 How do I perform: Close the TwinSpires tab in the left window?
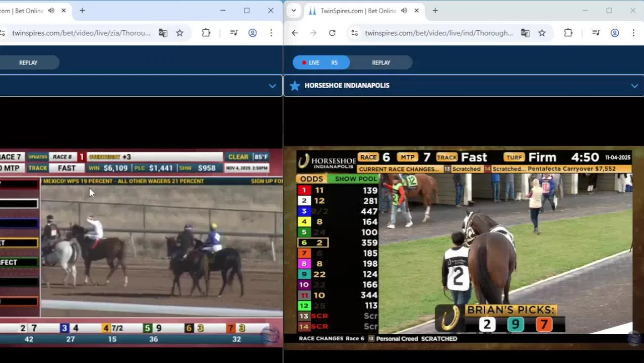[63, 11]
